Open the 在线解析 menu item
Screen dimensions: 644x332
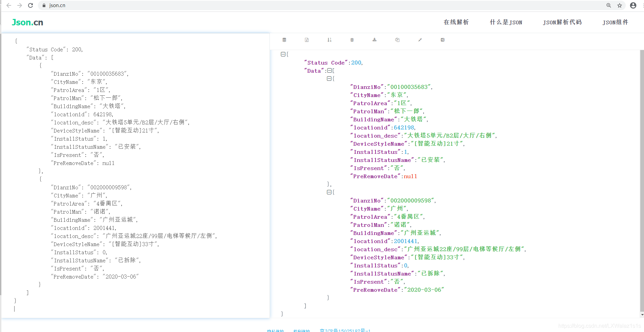[x=456, y=22]
